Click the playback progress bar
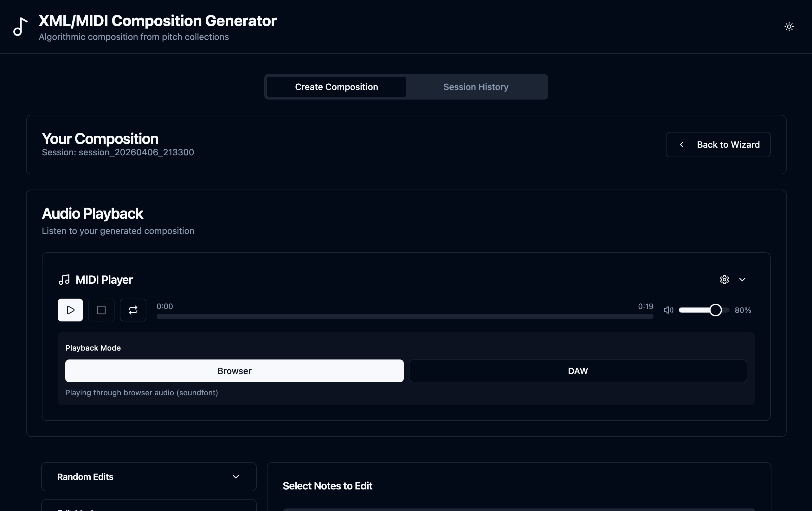The image size is (812, 511). [x=405, y=316]
